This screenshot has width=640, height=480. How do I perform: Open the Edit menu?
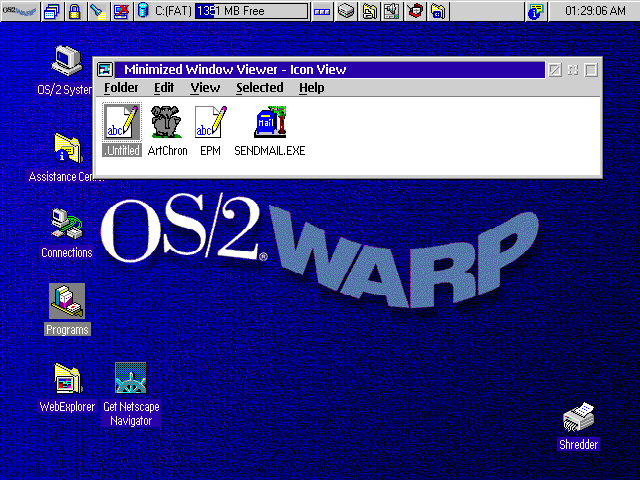pos(164,88)
